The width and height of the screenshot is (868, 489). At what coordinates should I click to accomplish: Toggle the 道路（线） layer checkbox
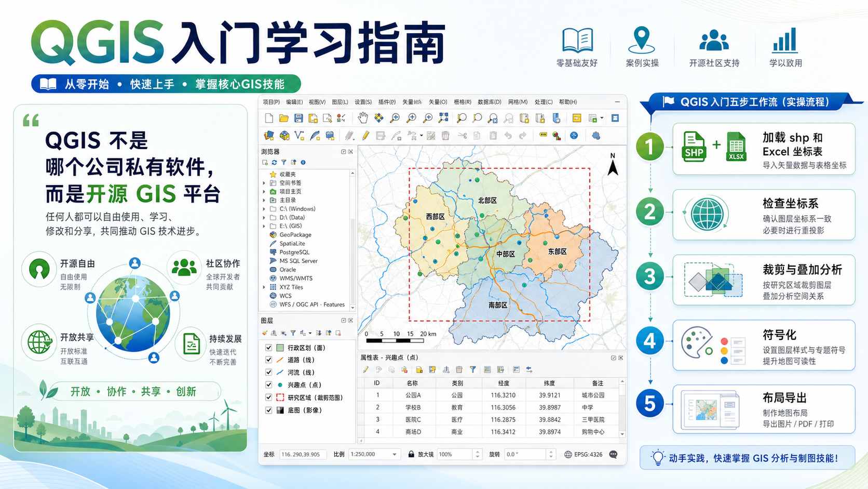[x=268, y=360]
